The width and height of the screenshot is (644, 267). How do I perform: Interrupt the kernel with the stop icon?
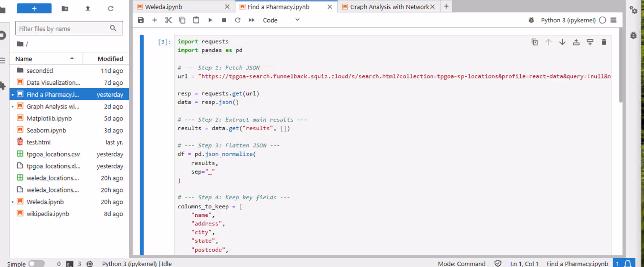coord(224,20)
